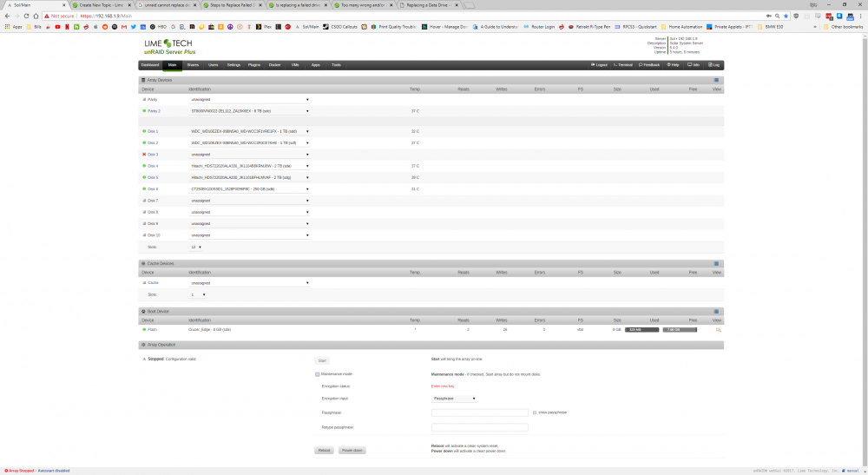The height and width of the screenshot is (475, 868).
Task: Toggle Cache Devices view icon
Action: [x=716, y=263]
